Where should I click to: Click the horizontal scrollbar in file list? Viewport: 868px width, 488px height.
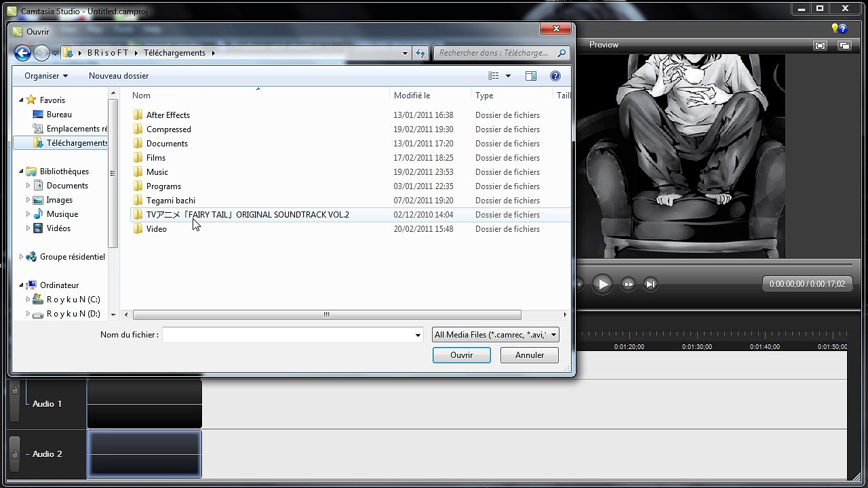click(327, 314)
